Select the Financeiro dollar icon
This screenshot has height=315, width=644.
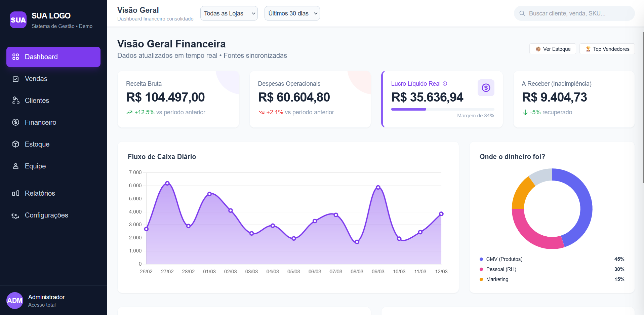tap(16, 122)
